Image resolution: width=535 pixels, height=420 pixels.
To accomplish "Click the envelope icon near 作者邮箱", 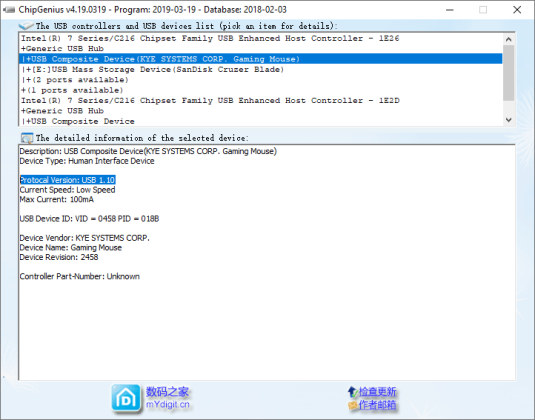I will coord(352,405).
